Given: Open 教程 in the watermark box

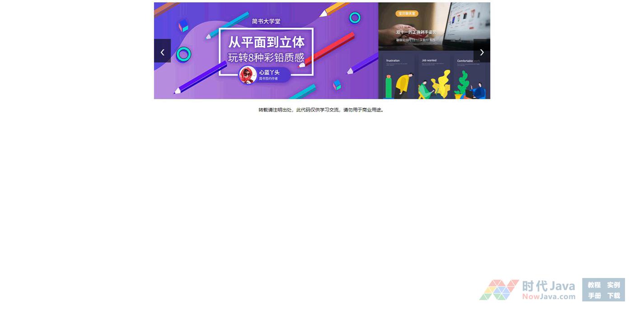Looking at the screenshot, I should [594, 285].
